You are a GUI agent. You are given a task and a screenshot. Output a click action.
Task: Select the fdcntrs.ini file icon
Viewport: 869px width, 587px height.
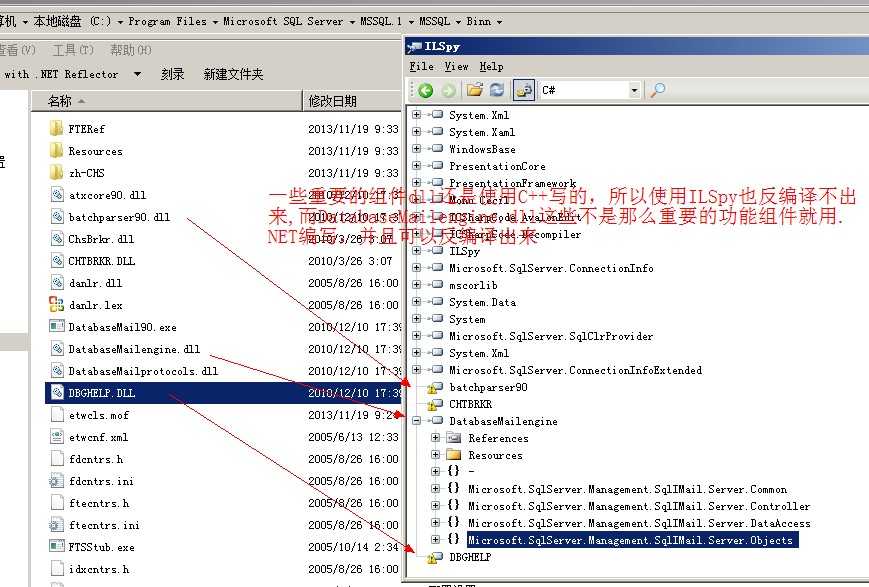pyautogui.click(x=56, y=481)
